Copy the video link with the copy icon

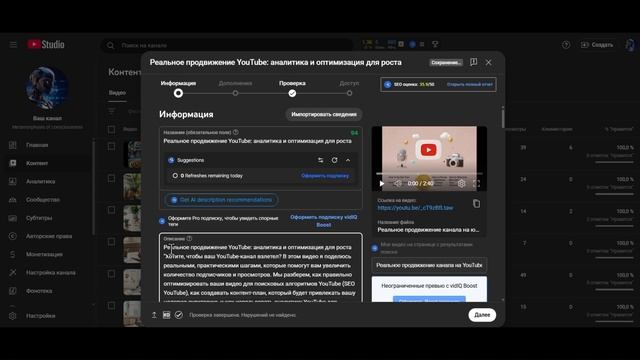(x=476, y=203)
